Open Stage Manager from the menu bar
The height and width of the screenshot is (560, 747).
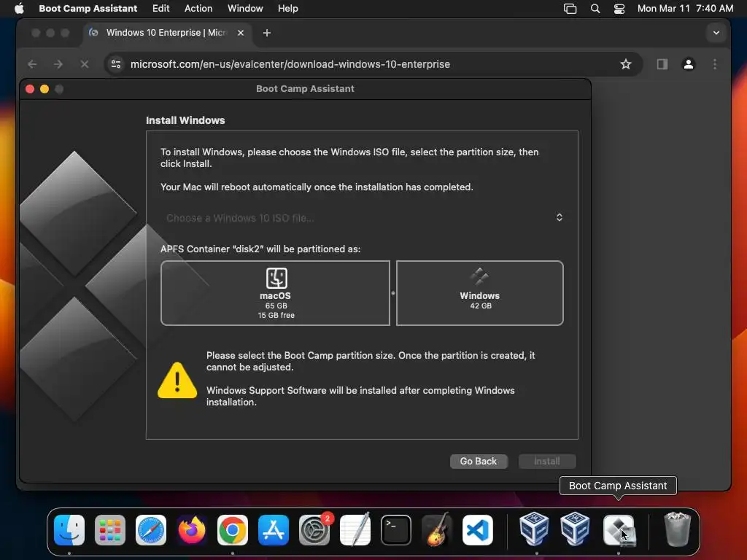point(570,9)
